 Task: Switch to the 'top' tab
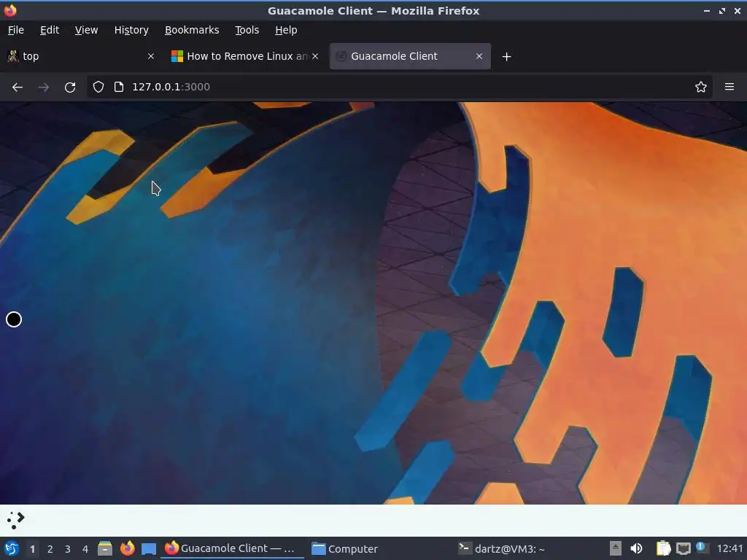(81, 56)
